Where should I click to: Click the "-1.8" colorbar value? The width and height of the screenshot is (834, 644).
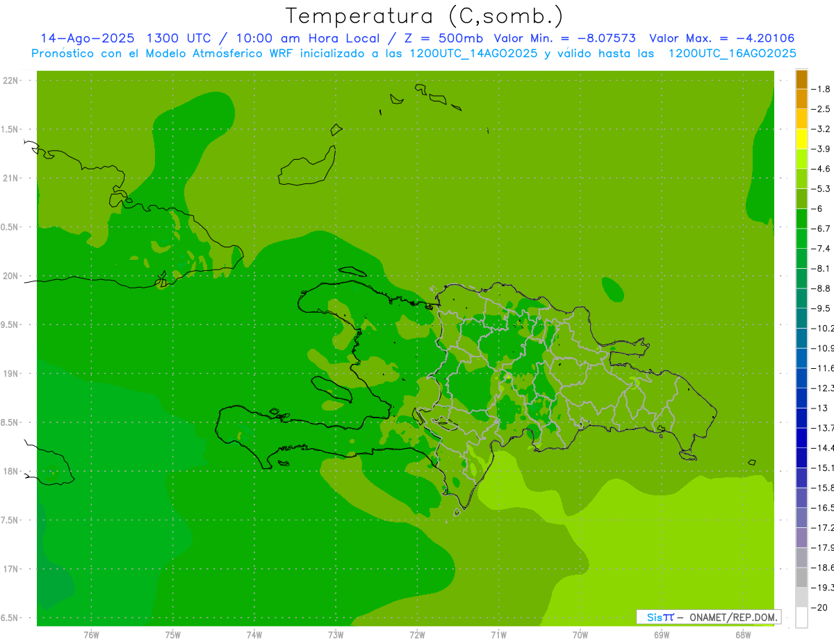click(x=821, y=89)
